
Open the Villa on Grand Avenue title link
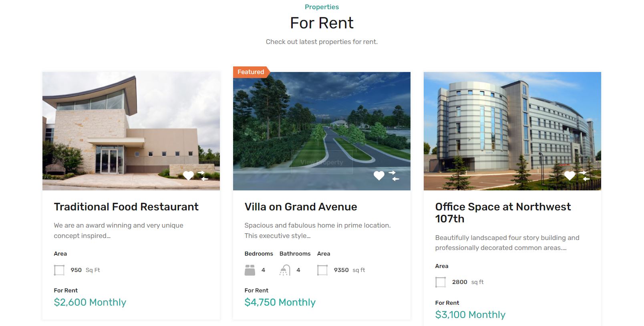[301, 207]
